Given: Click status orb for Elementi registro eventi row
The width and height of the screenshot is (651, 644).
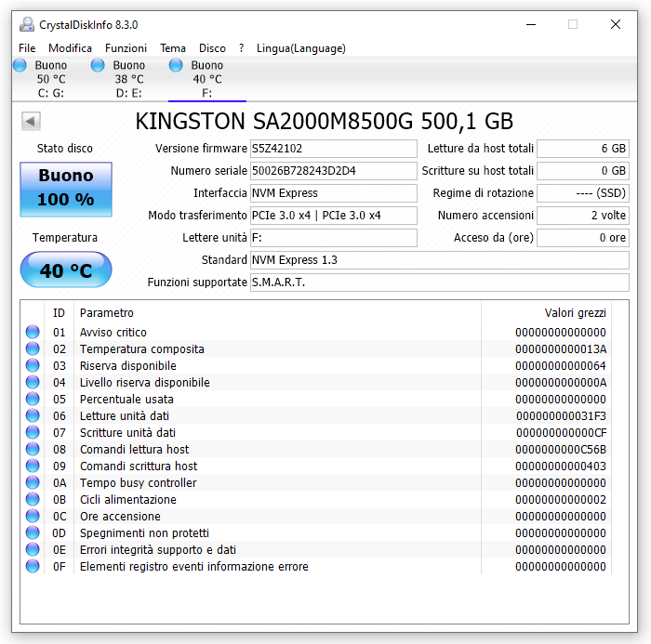Looking at the screenshot, I should pos(33,566).
